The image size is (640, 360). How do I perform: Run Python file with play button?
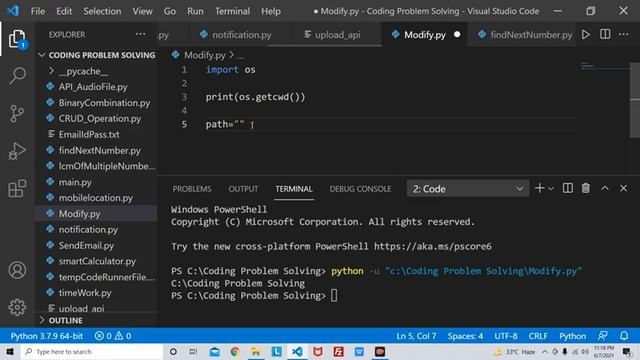[586, 35]
